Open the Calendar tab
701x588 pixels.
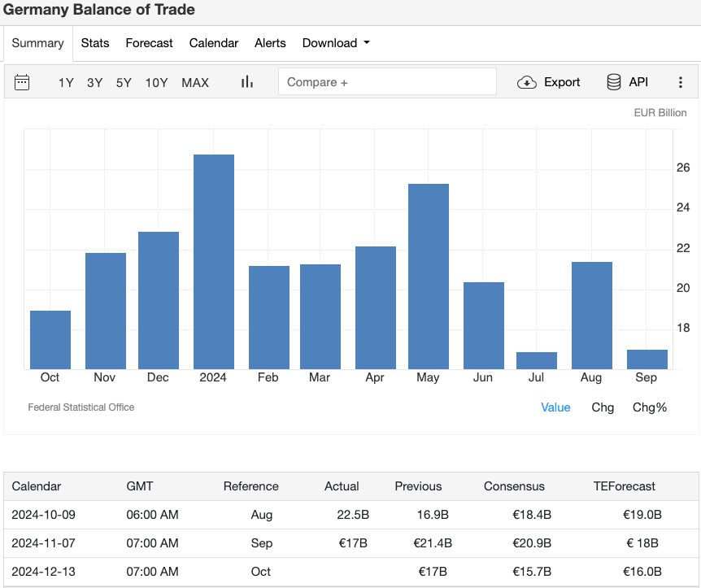[x=213, y=43]
